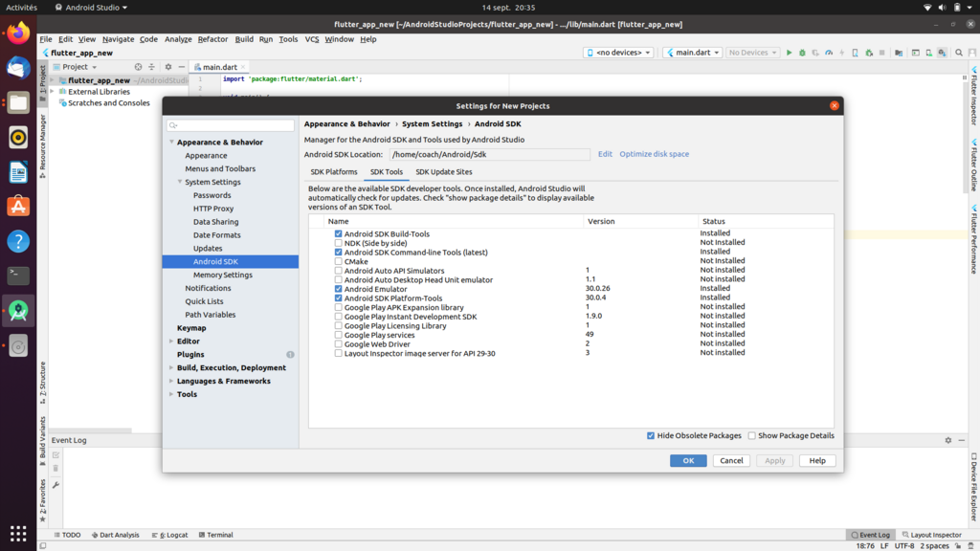Click Cancel in settings dialog

click(731, 460)
